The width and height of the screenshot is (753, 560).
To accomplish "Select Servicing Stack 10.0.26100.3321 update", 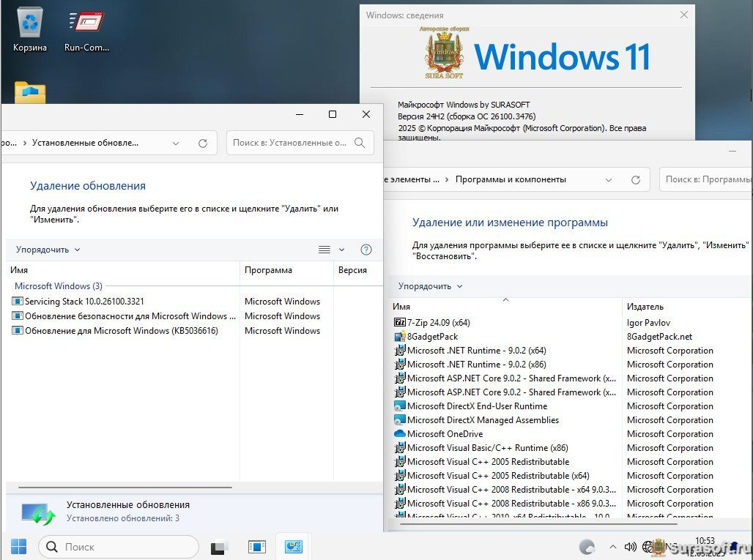I will (x=84, y=302).
